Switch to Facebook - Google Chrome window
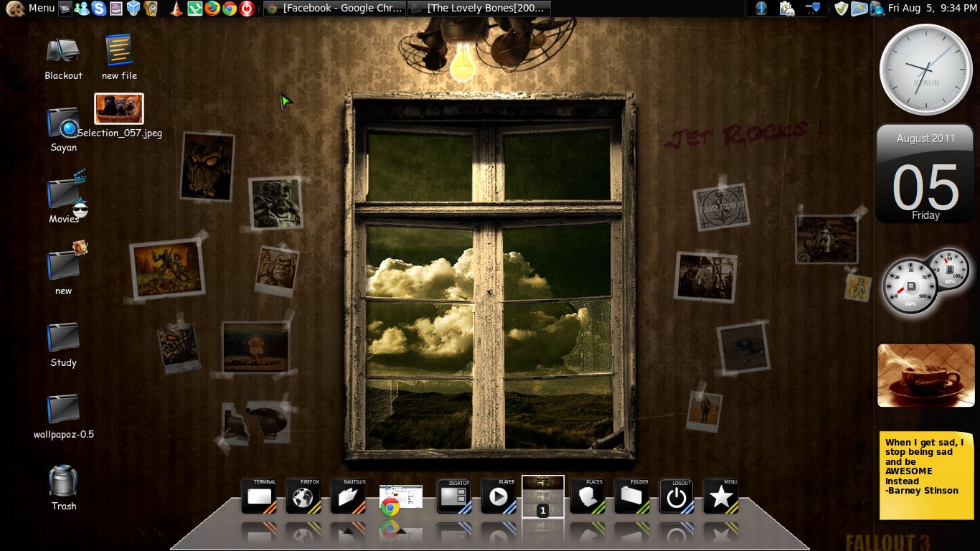This screenshot has width=980, height=551. coord(334,9)
